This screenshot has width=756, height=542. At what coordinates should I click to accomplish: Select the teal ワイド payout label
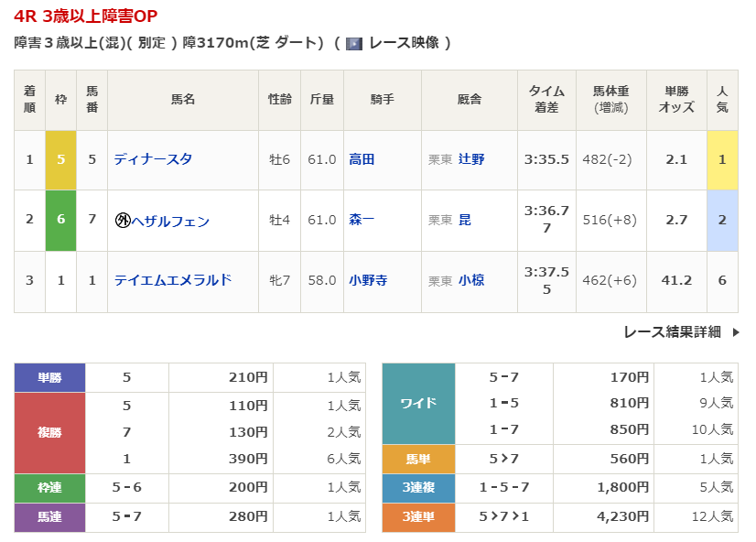click(418, 403)
